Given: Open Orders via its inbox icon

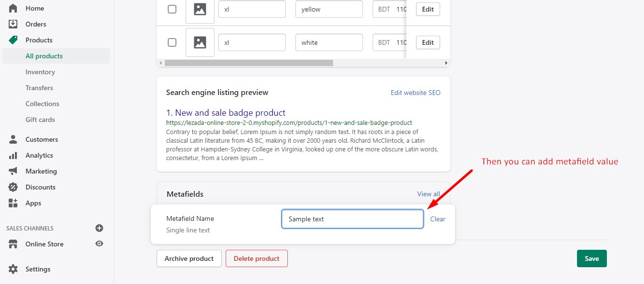Looking at the screenshot, I should click(x=13, y=24).
